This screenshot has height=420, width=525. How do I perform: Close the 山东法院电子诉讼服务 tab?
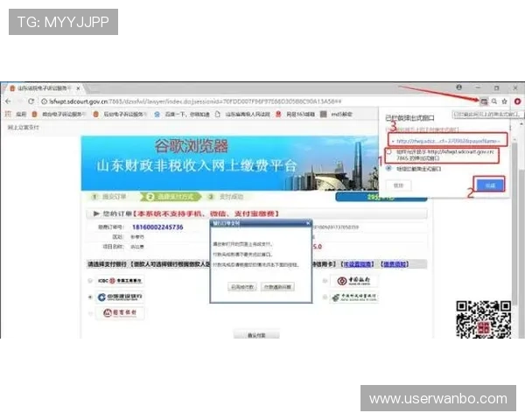pos(78,88)
